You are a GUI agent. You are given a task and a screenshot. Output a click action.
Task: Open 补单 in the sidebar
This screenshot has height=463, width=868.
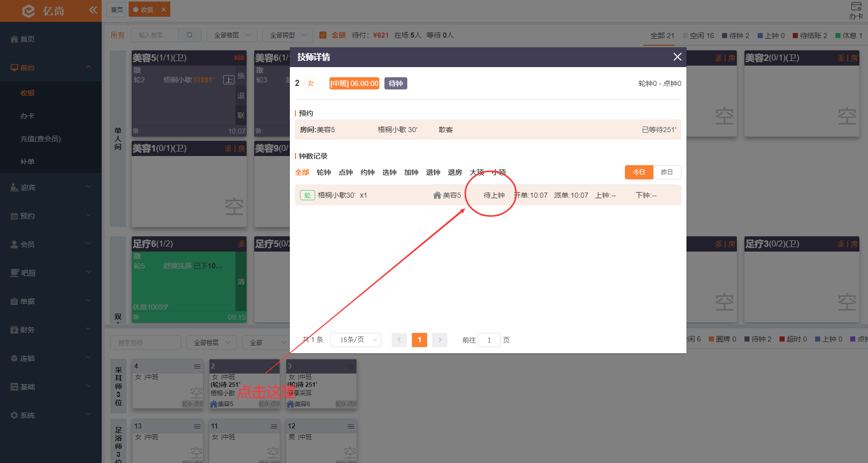tap(27, 162)
